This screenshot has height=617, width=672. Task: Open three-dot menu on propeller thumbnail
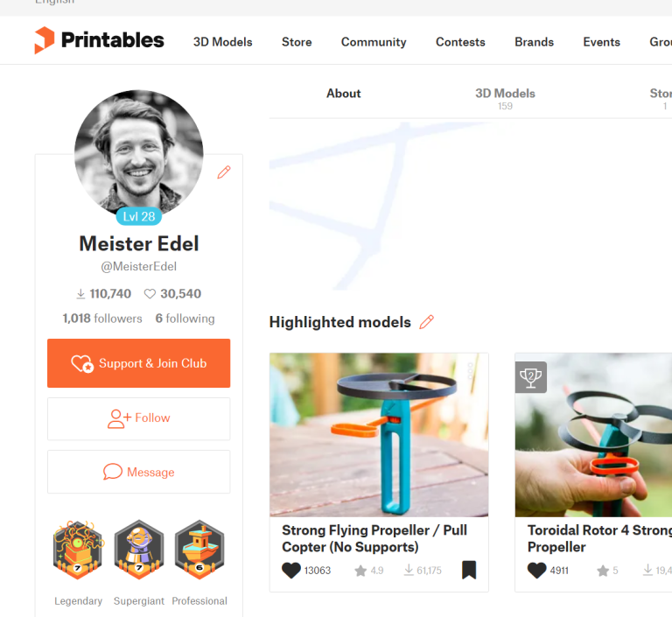pos(470,371)
